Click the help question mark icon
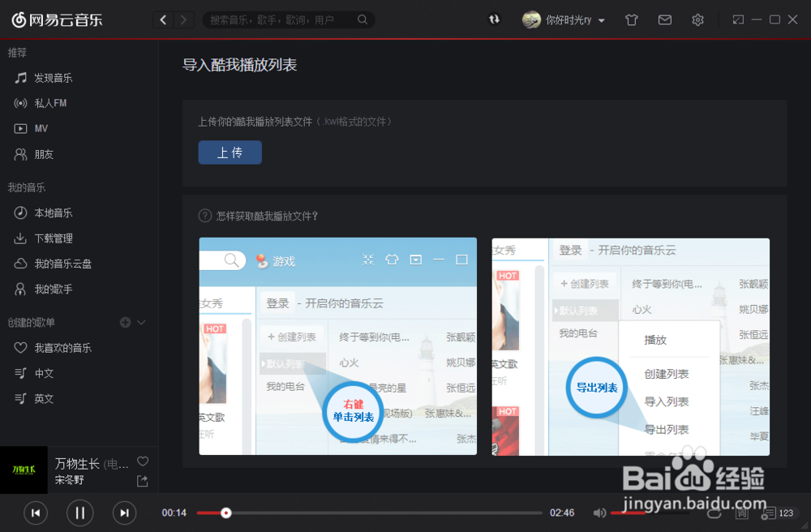This screenshot has width=811, height=532. pos(205,216)
